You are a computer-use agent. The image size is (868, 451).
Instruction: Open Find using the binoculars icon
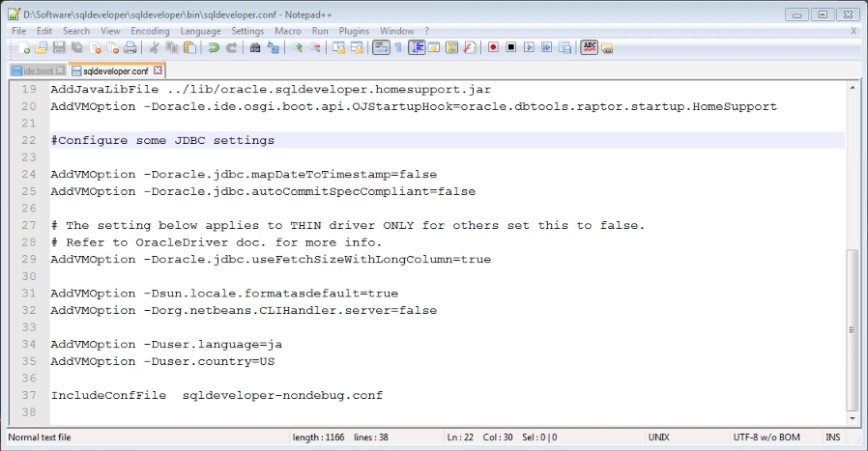click(x=255, y=48)
